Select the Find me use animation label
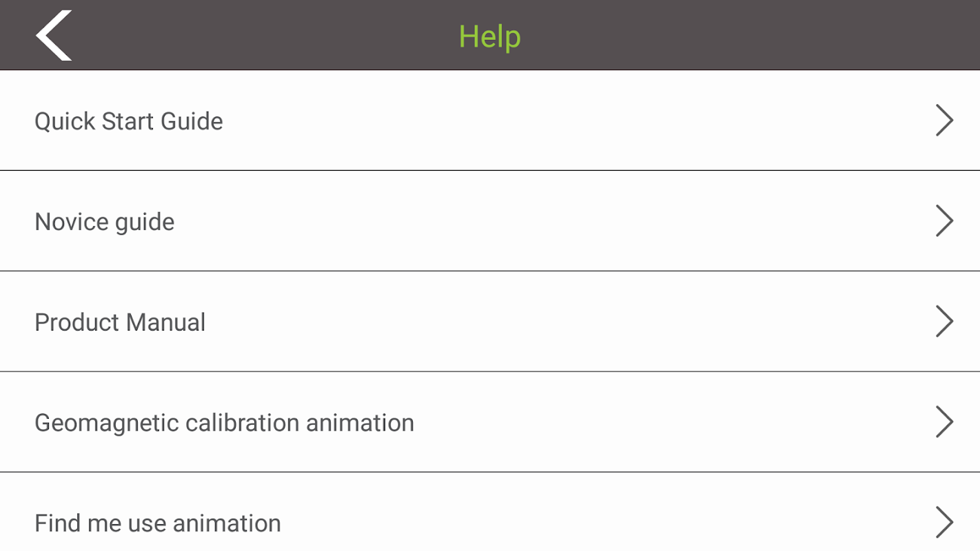This screenshot has width=980, height=551. (x=158, y=523)
